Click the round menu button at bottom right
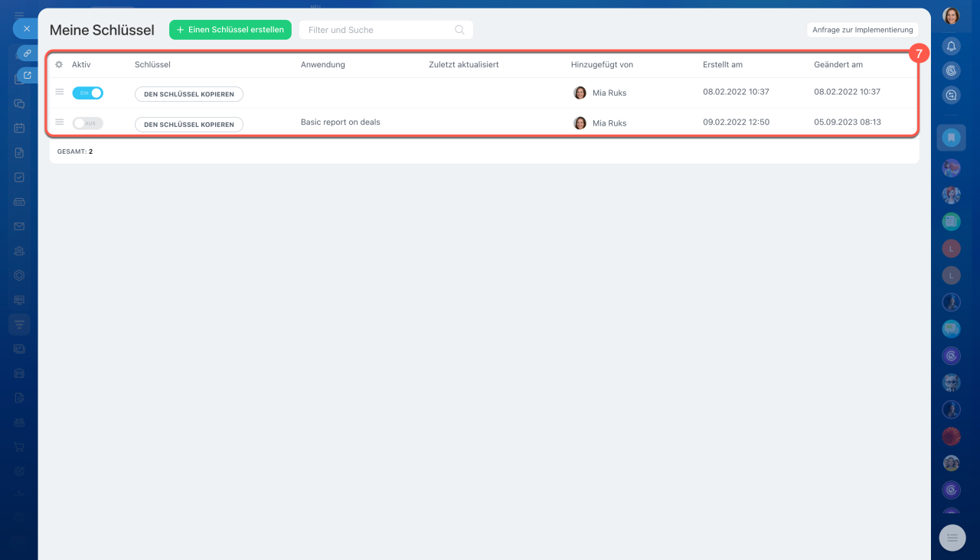980x560 pixels. pos(952,538)
